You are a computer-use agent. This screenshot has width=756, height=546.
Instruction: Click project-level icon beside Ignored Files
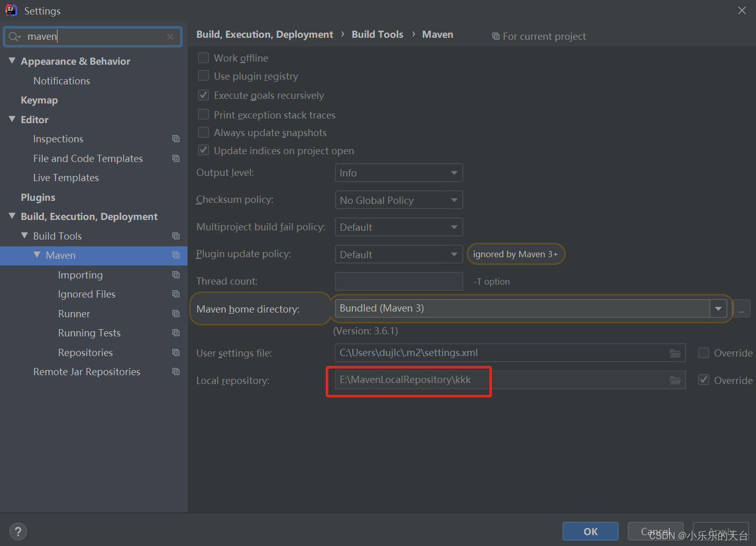tap(176, 294)
